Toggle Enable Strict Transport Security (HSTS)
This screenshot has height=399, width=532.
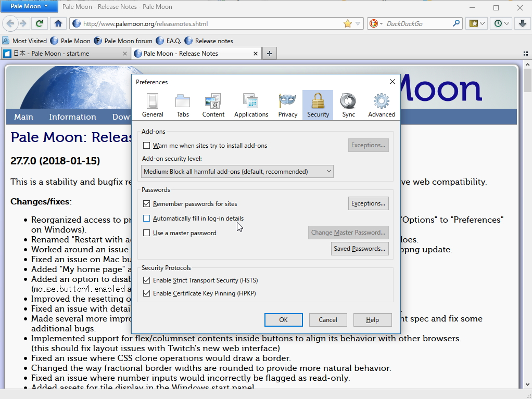tap(147, 280)
